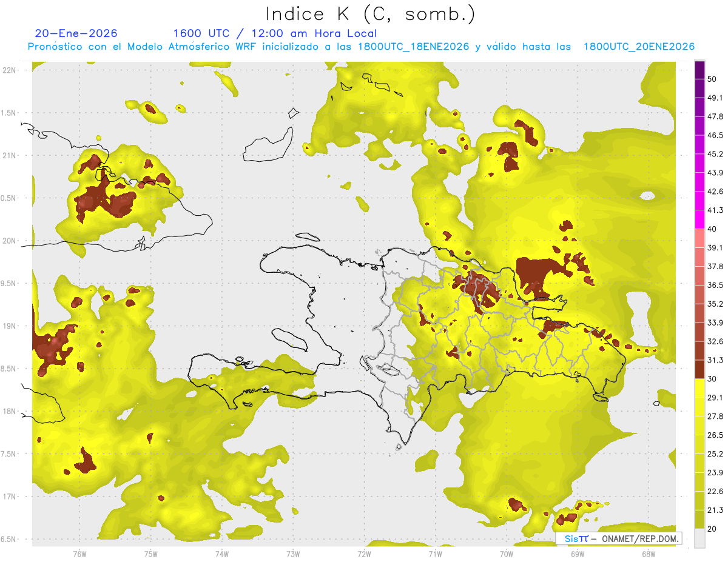Click the '72W' longitude axis label
This screenshot has width=728, height=562.
click(x=364, y=554)
